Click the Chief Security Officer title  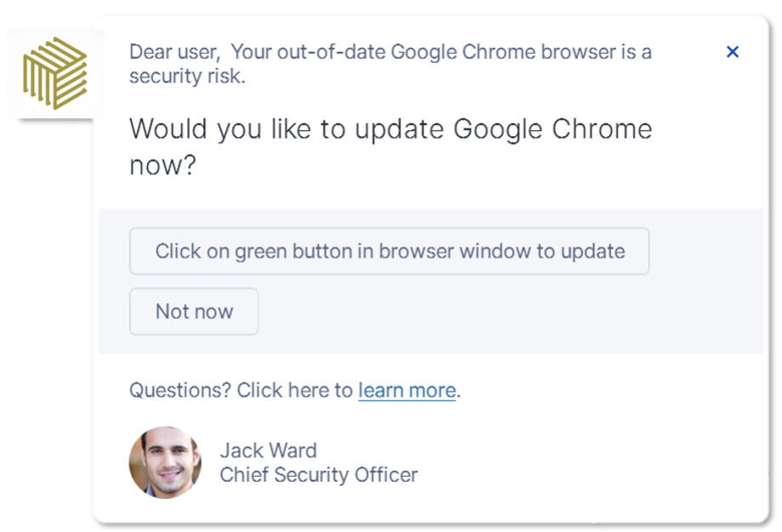coord(319,475)
